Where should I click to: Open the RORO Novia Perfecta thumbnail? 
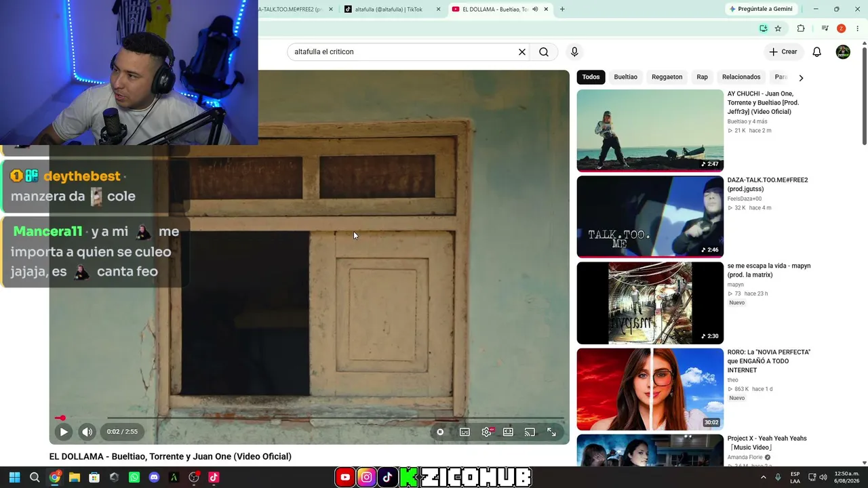(x=650, y=389)
